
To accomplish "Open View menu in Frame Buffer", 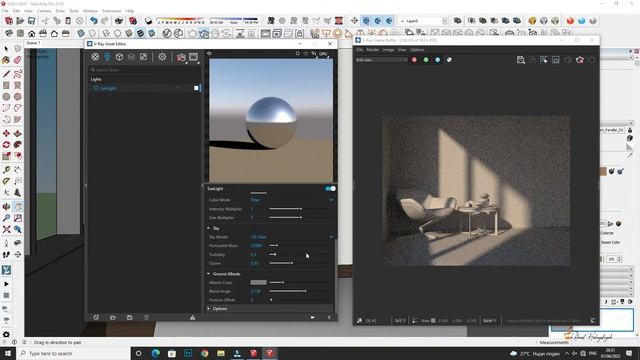I will point(402,50).
